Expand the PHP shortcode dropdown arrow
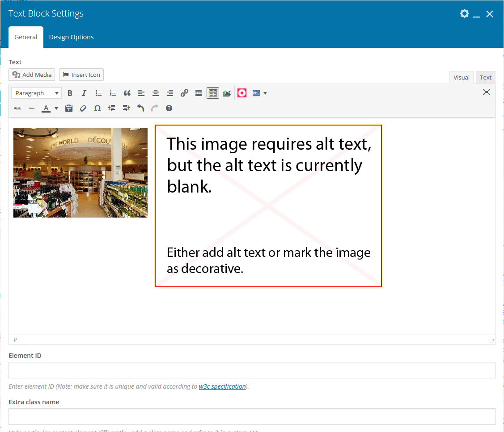The width and height of the screenshot is (504, 432). [x=265, y=93]
